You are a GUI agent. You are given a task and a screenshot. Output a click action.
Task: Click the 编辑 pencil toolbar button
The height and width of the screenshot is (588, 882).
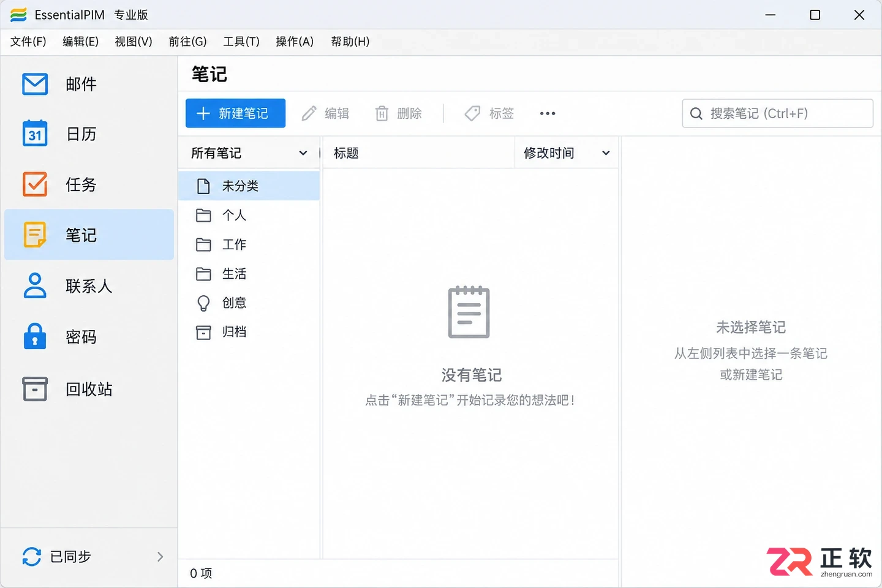click(325, 113)
